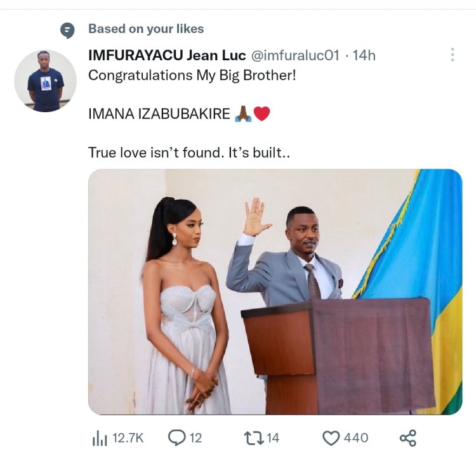The image size is (476, 459).
Task: Click the "IMANA IZABUBAKIRE" line
Action: [160, 114]
